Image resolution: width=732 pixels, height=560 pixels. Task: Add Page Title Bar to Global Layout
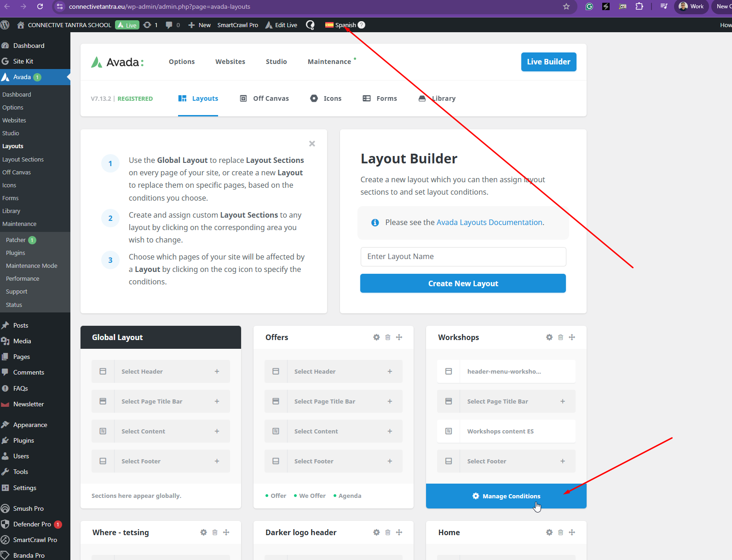(x=217, y=401)
